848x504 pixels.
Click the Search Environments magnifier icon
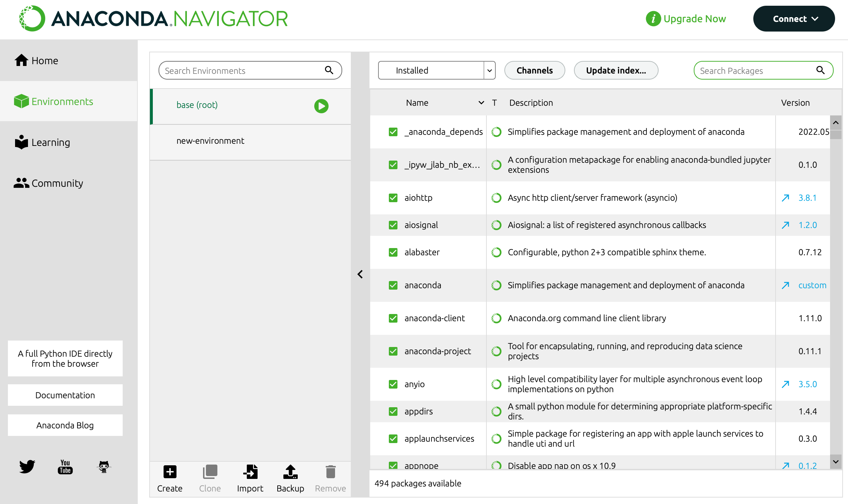click(329, 70)
